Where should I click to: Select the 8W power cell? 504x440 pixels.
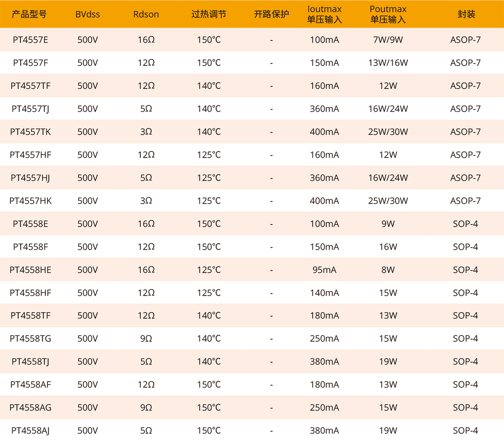[x=388, y=270]
